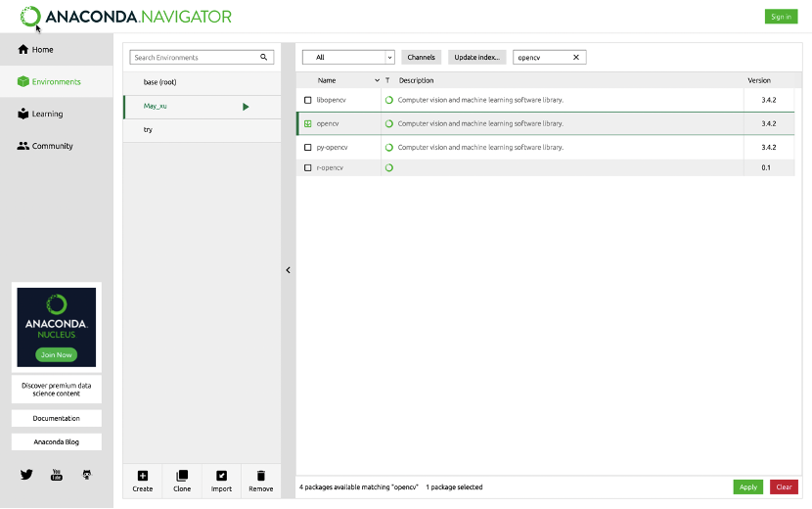Toggle the opencv package checkbox
This screenshot has height=509, width=812.
(x=307, y=124)
